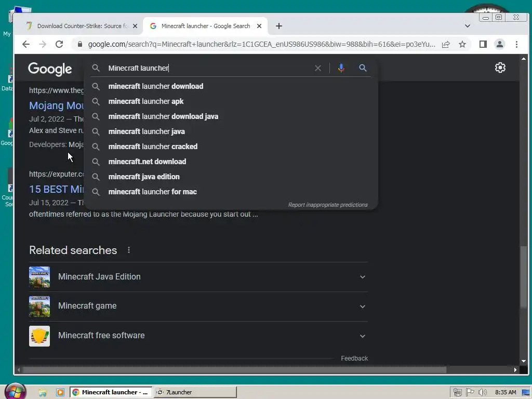The width and height of the screenshot is (532, 399).
Task: Share this page via the share icon
Action: tap(446, 44)
